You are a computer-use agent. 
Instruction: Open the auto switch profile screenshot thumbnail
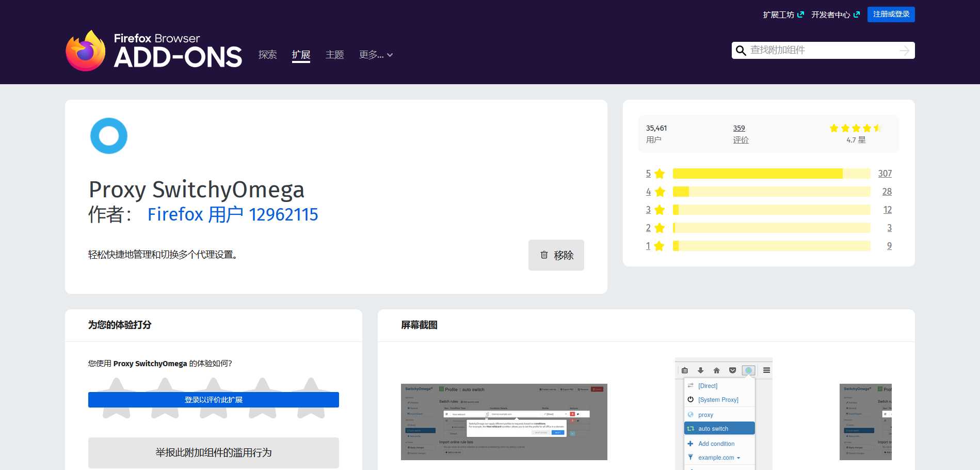tap(504, 422)
